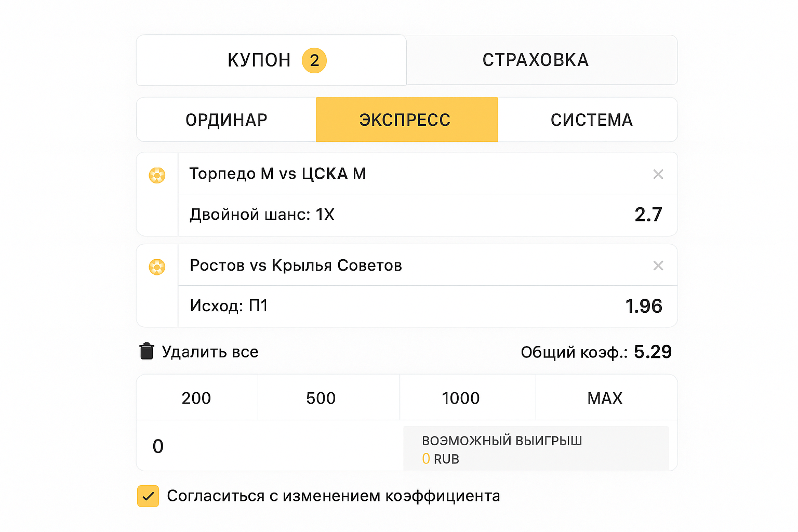The image size is (798, 532).
Task: Set stake to 1000
Action: (x=461, y=398)
